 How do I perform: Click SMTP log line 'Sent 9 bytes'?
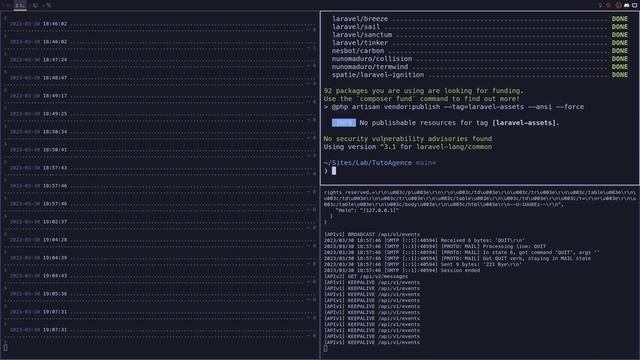click(x=422, y=264)
